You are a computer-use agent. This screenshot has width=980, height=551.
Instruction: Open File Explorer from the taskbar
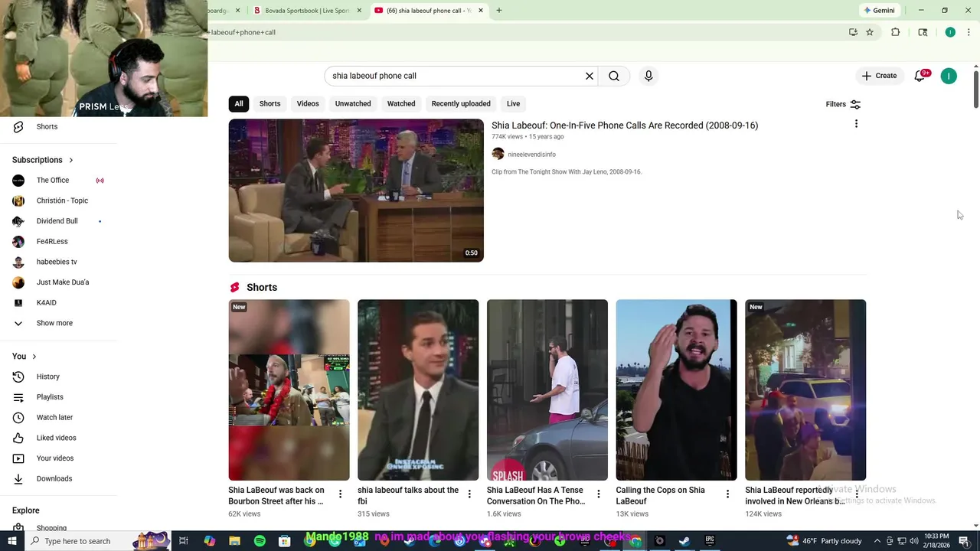tap(234, 541)
